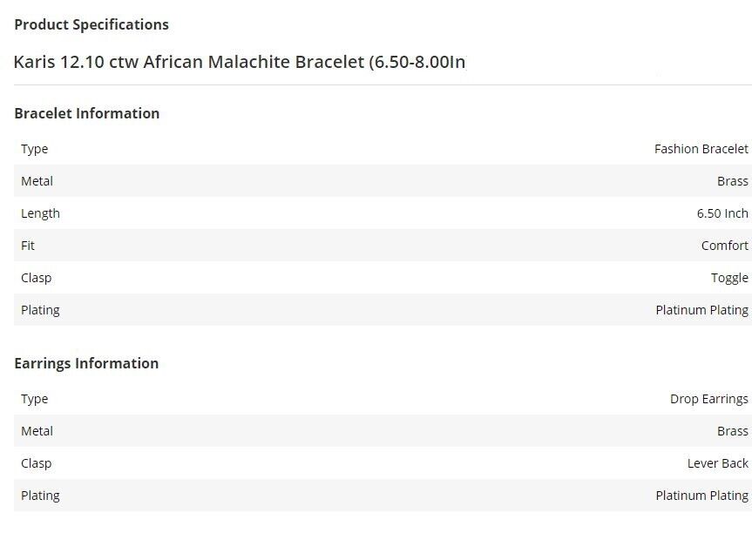Screen dimensions: 752x560
Task: Click the Type label under Bracelet Information
Action: point(35,149)
